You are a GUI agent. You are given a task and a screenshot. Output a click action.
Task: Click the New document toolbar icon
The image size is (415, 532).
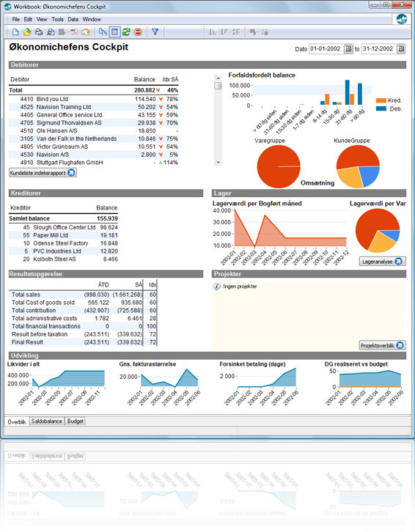[x=15, y=32]
